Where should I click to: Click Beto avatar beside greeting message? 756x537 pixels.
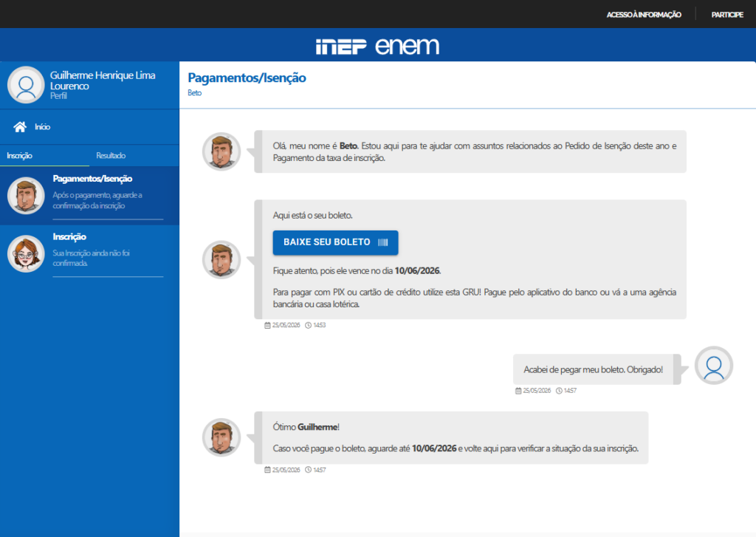221,151
